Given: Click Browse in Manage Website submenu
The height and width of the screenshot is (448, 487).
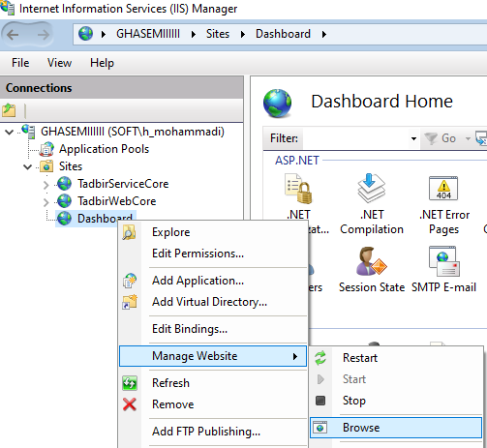Looking at the screenshot, I should (x=396, y=428).
